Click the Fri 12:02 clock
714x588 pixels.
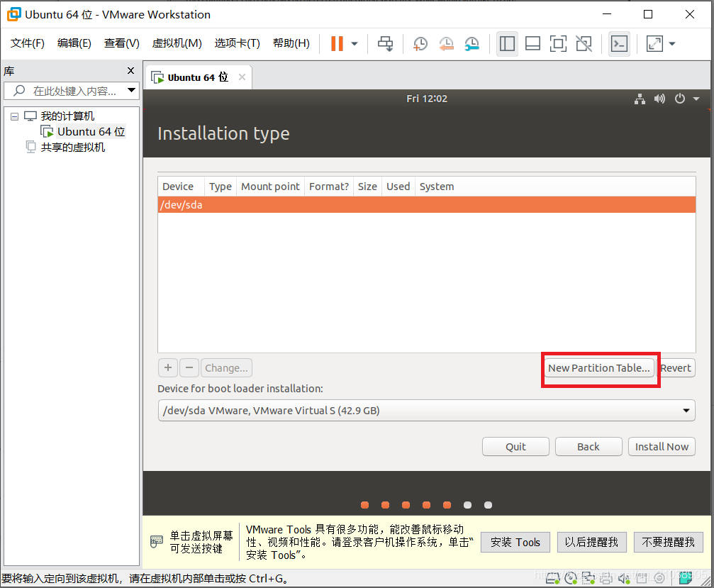coord(427,99)
